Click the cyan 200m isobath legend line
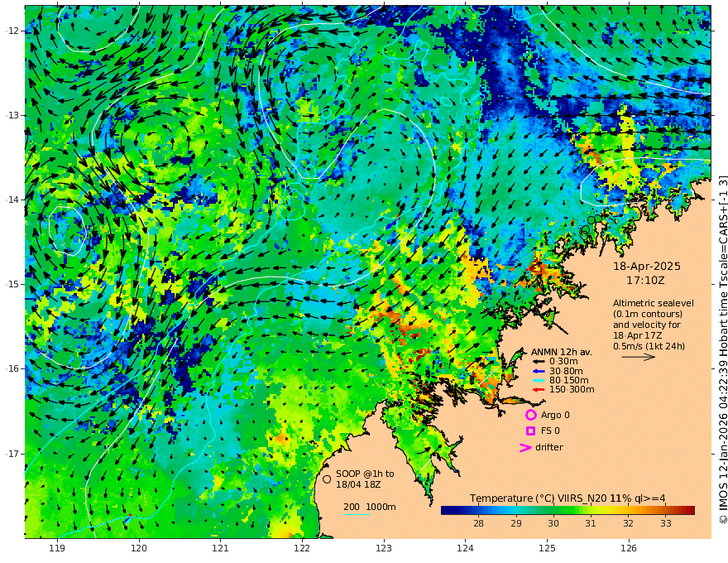The height and width of the screenshot is (563, 728). 357,514
